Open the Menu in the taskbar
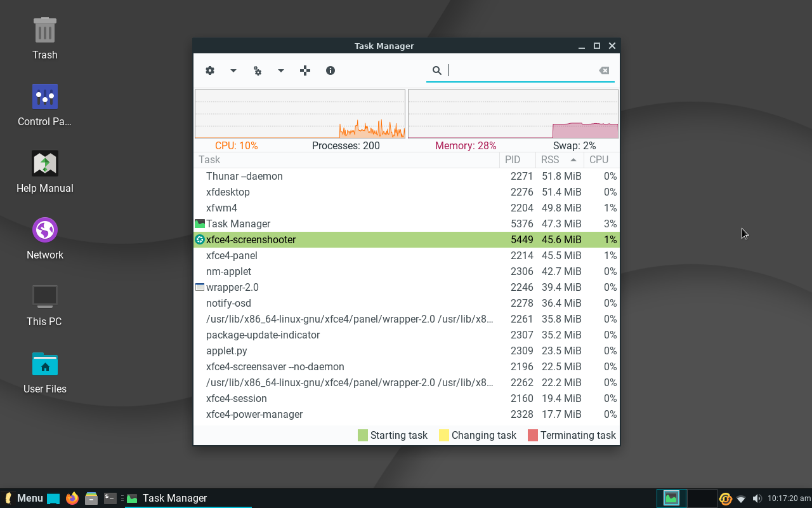Image resolution: width=812 pixels, height=508 pixels. click(21, 498)
